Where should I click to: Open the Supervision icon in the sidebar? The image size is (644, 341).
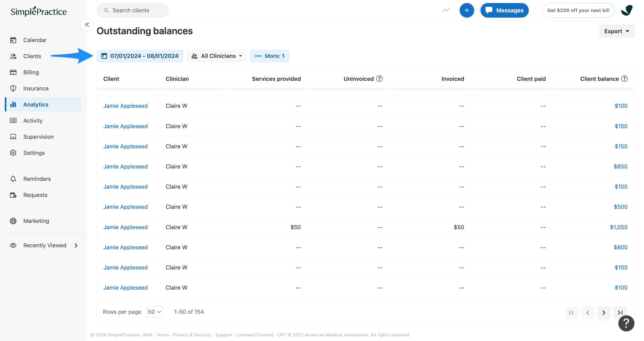point(13,137)
